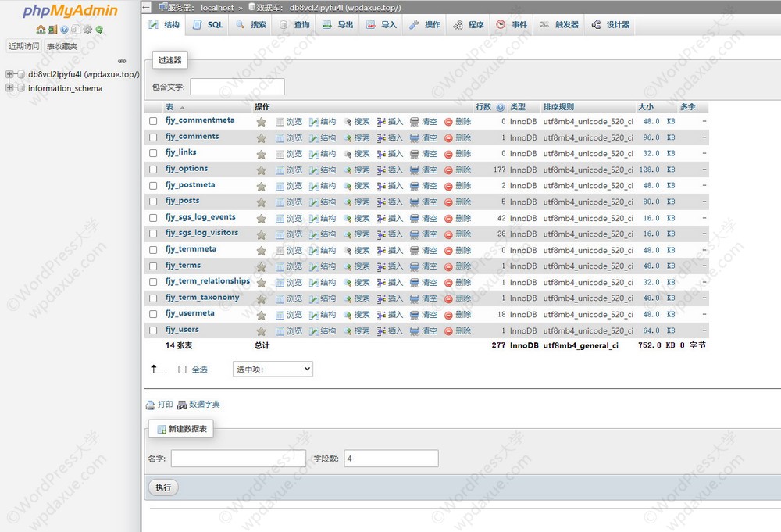Open the 导出 tab

pos(337,24)
